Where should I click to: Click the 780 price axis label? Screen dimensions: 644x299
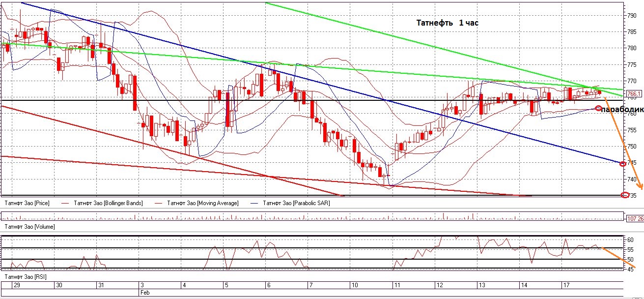632,48
